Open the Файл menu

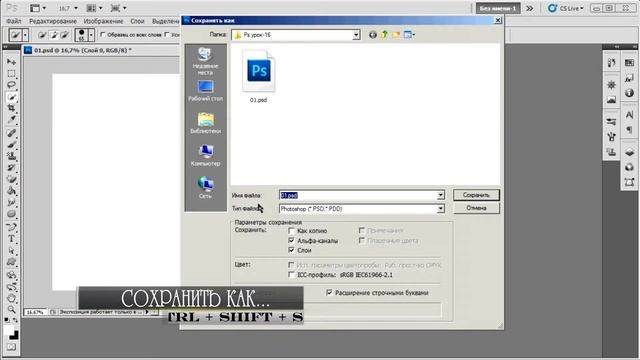pos(13,21)
